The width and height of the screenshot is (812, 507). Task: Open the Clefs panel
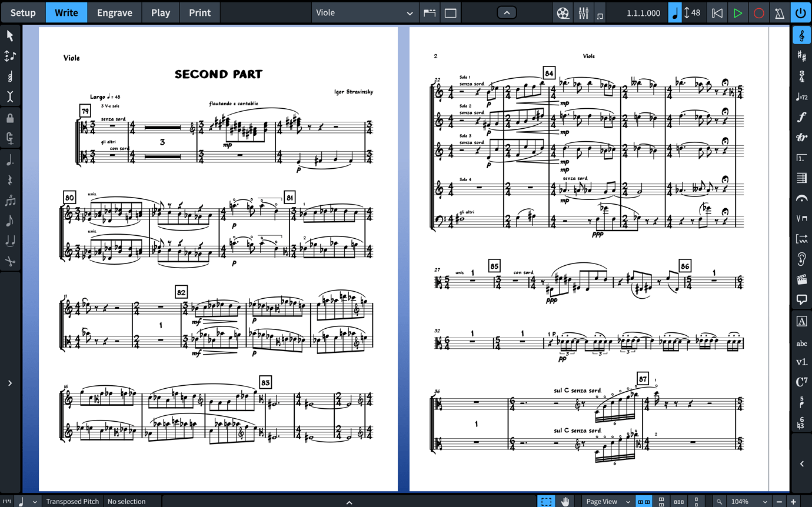tap(801, 36)
